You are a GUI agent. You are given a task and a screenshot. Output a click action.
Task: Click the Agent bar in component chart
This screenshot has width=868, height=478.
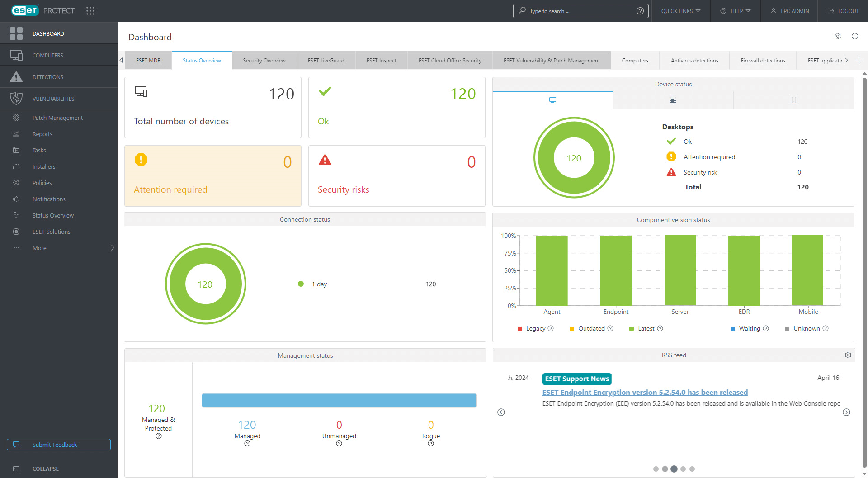pyautogui.click(x=552, y=270)
